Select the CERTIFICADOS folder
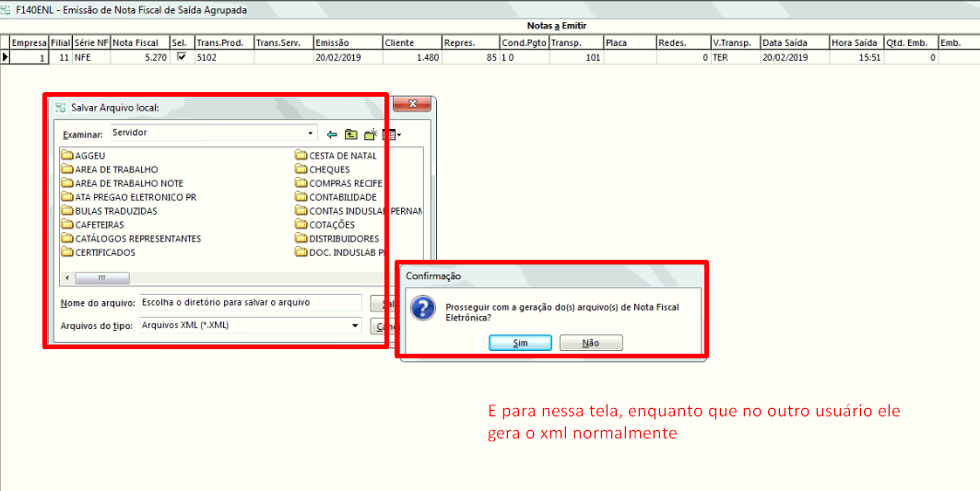This screenshot has width=980, height=491. [104, 252]
